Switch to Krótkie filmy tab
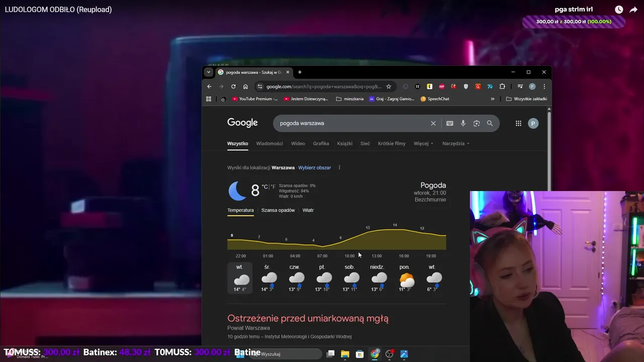Screen dimensions: 644x362 391,143
